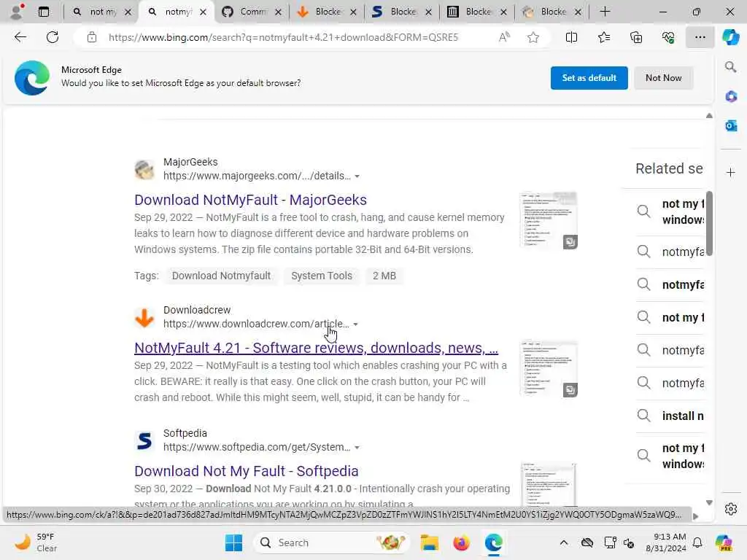Expand the Downloadcrew URL dropdown arrow
The image size is (747, 560).
(x=355, y=324)
